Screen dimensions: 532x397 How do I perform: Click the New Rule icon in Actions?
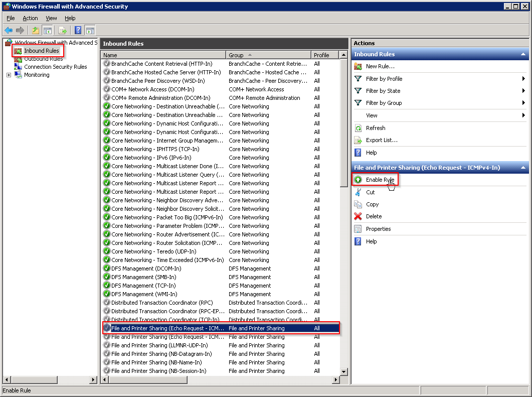(358, 66)
